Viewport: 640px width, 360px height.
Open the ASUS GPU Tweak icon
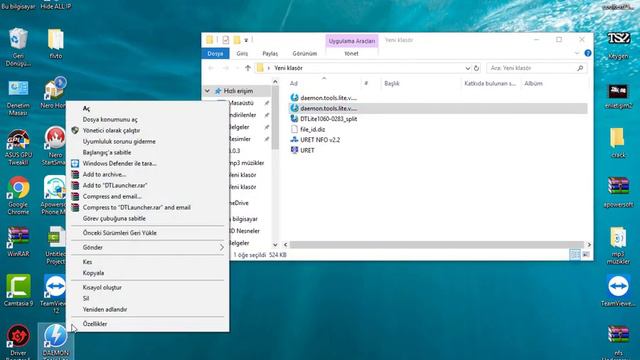coord(18,147)
